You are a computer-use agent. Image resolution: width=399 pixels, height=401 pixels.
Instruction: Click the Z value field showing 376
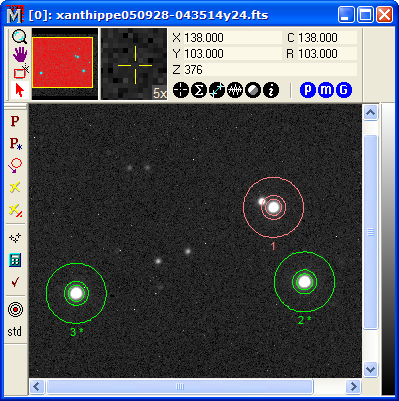[264, 70]
